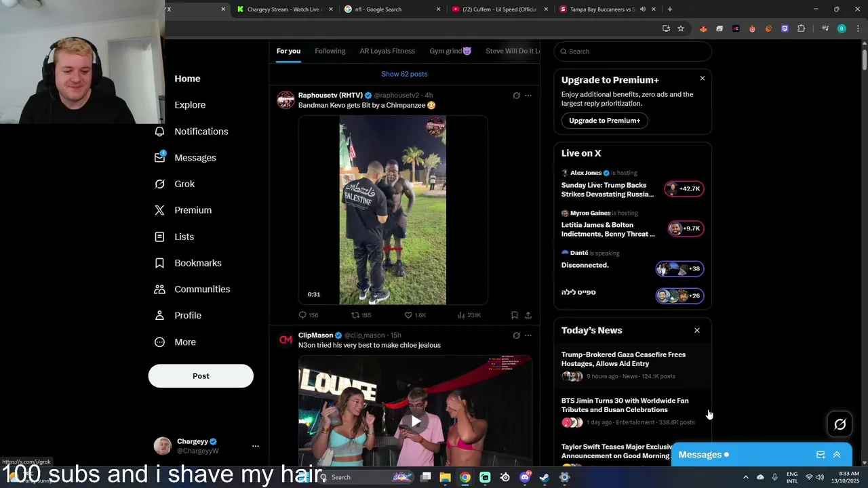Click the More circle icon in the sidebar

coord(159,342)
